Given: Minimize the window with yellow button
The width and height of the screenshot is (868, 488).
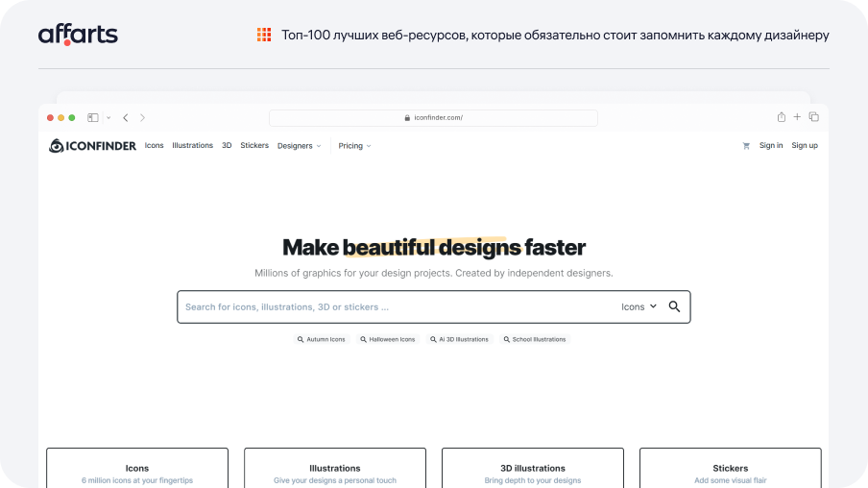Looking at the screenshot, I should (60, 117).
